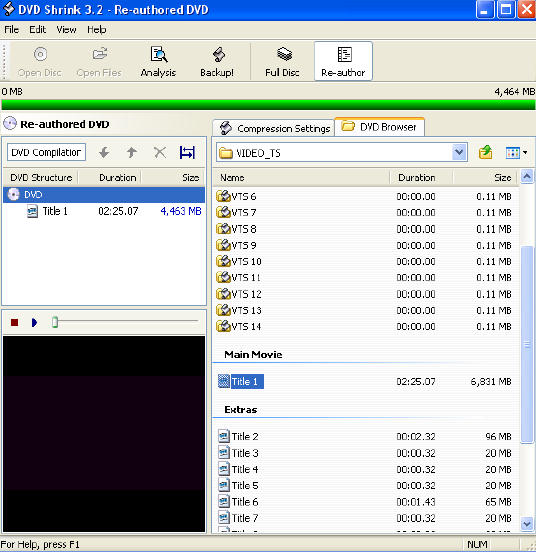Click the video preview area

pos(104,434)
